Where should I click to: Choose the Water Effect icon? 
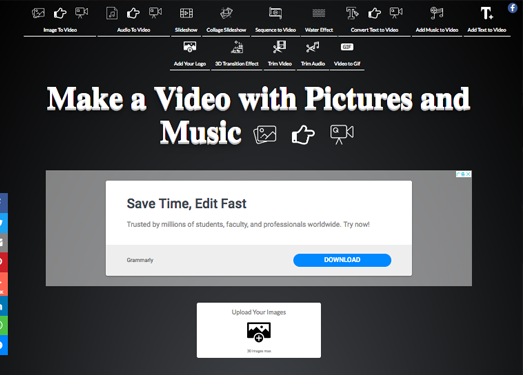[319, 13]
